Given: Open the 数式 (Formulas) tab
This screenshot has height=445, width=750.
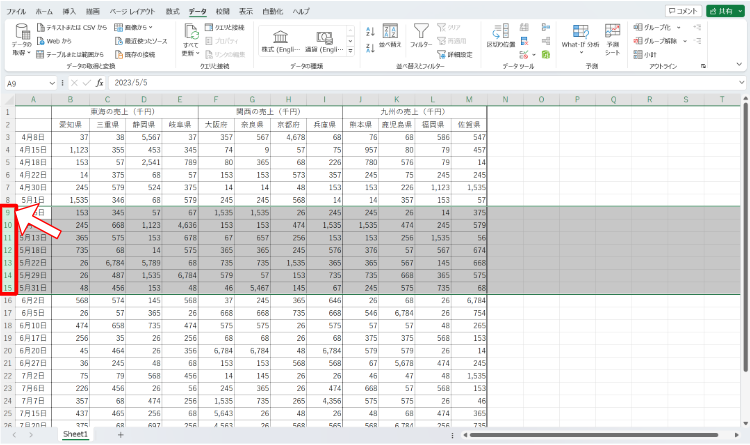Looking at the screenshot, I should [173, 10].
